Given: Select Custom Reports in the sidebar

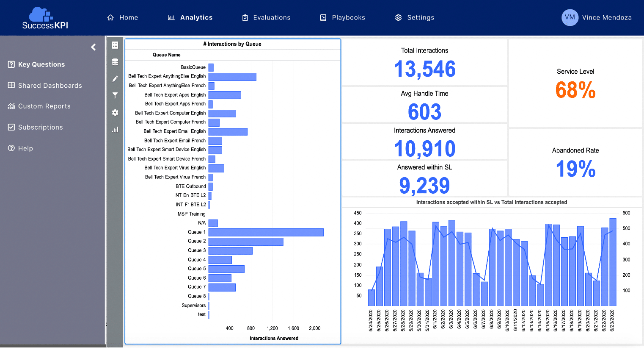Looking at the screenshot, I should point(39,106).
